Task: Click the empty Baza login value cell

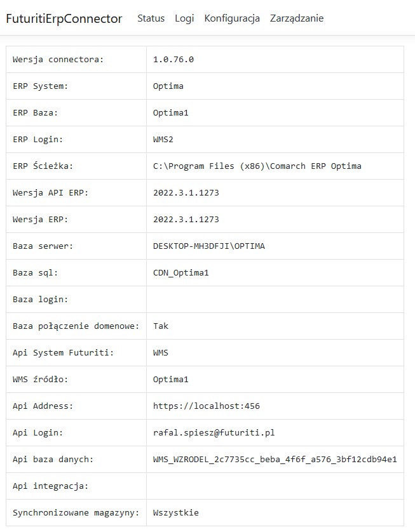Action: coord(275,300)
